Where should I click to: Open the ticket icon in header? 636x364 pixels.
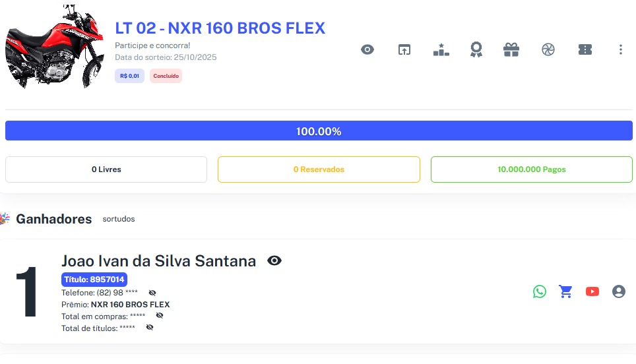(585, 49)
